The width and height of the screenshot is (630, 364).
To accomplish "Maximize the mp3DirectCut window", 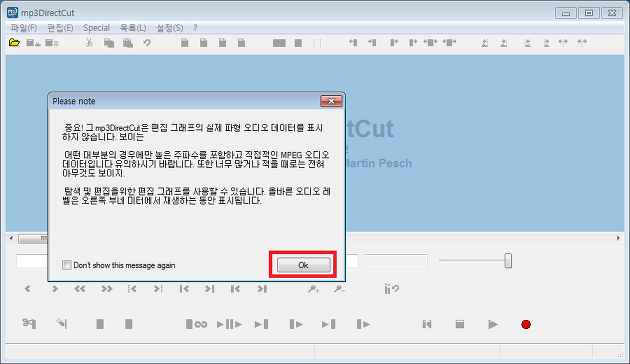I will point(589,13).
